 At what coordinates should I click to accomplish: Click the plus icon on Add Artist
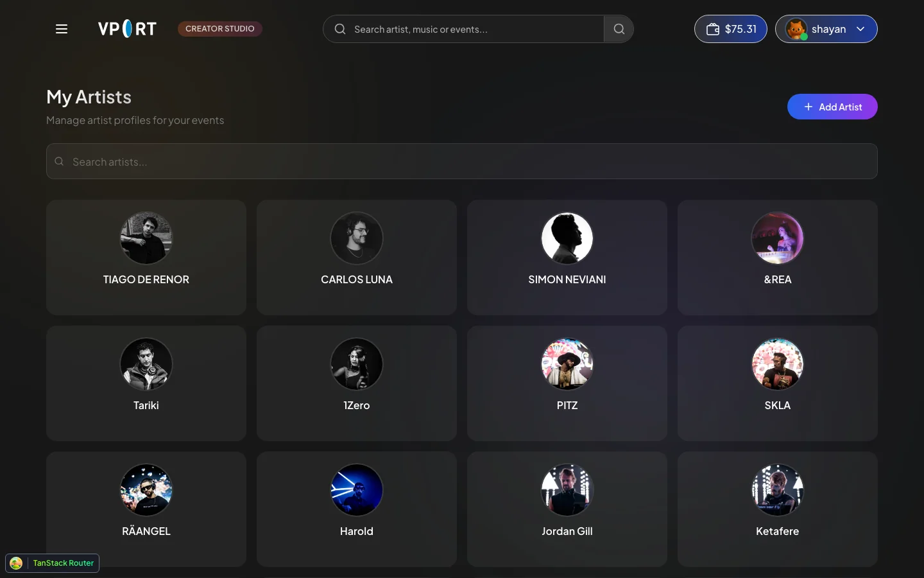[x=809, y=107]
